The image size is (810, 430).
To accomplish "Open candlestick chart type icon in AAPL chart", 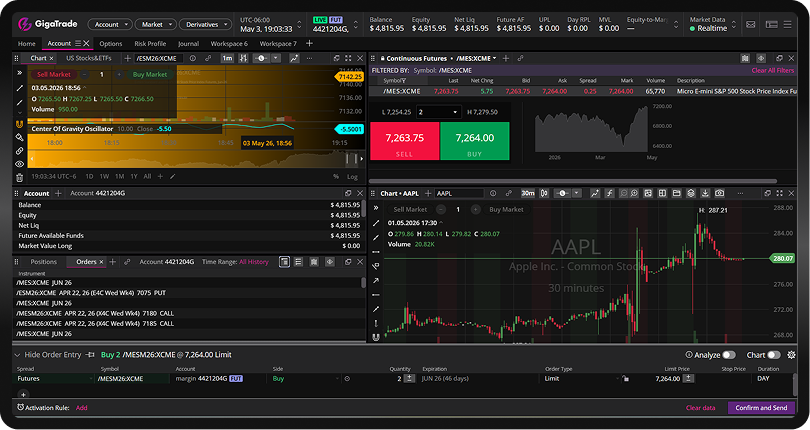I will 544,193.
